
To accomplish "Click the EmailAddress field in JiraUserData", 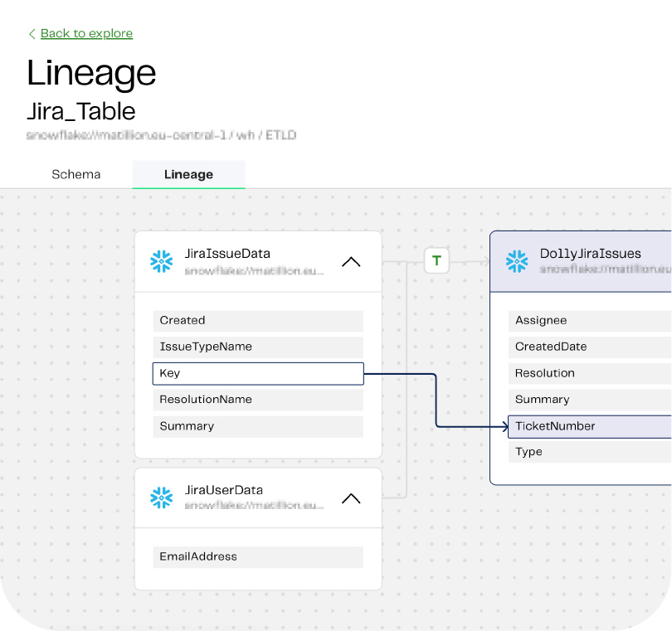I will click(x=257, y=556).
